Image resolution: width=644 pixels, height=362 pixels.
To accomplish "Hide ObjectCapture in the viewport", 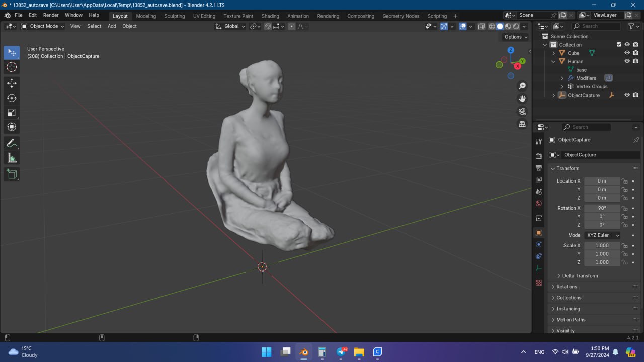I will click(x=627, y=95).
